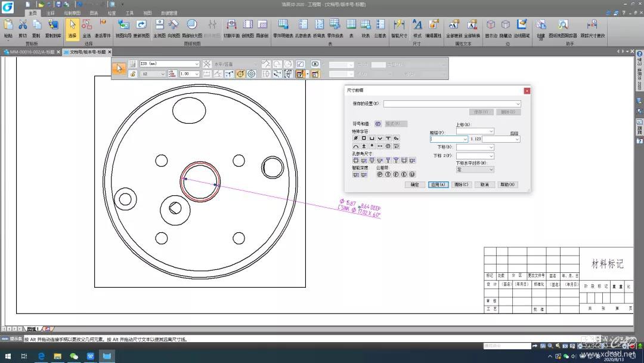Click the 应用(A) apply button

click(438, 184)
